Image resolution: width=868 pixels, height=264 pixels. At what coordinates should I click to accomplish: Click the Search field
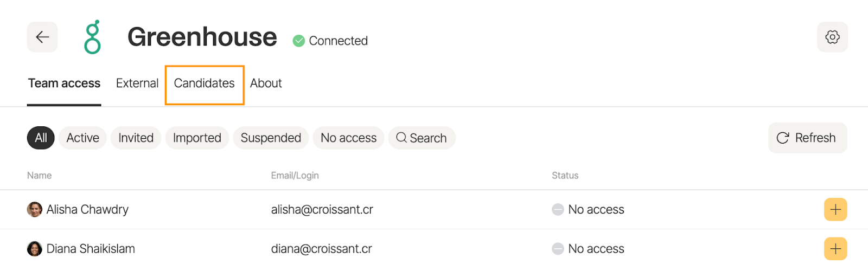click(x=422, y=138)
